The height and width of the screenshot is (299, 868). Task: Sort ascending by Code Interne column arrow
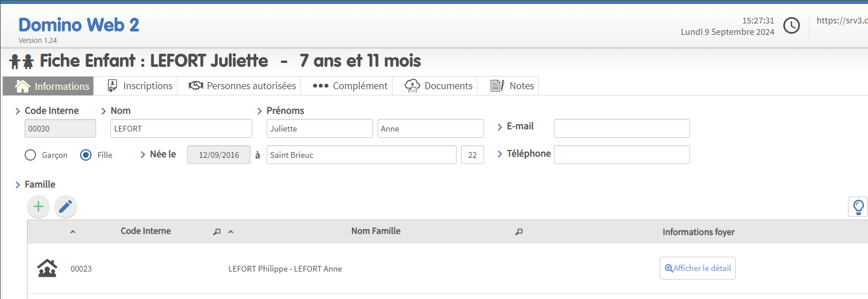73,232
